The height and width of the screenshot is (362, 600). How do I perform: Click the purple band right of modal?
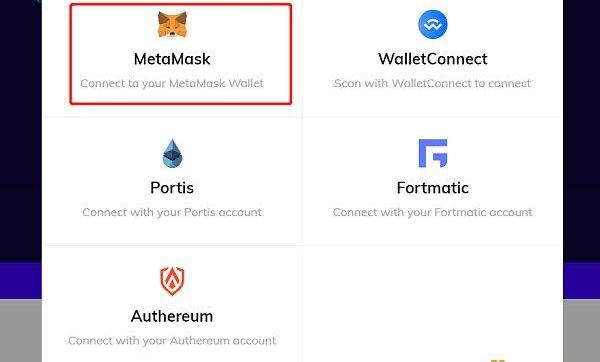[x=581, y=280]
